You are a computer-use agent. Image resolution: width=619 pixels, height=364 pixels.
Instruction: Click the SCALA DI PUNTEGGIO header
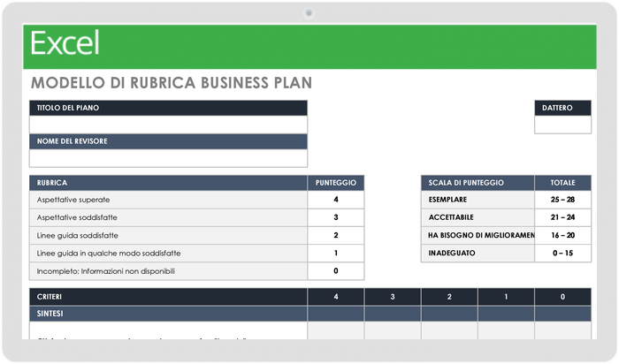(x=478, y=183)
